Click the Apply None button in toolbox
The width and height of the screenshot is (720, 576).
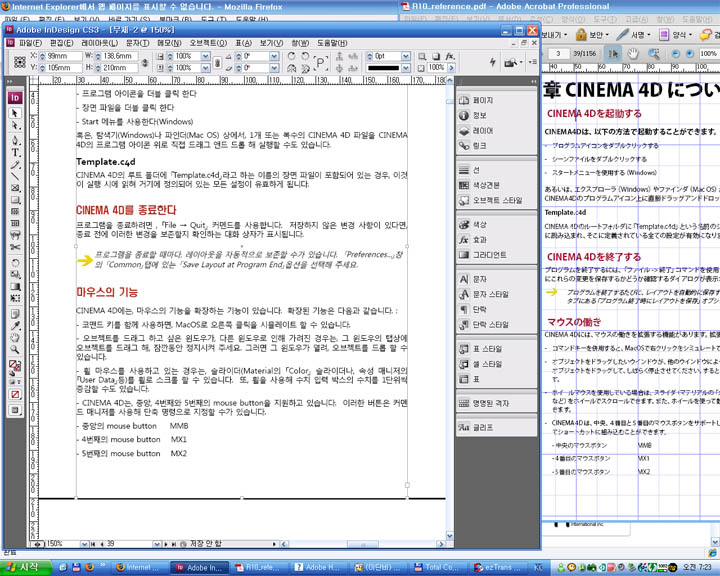point(15,395)
